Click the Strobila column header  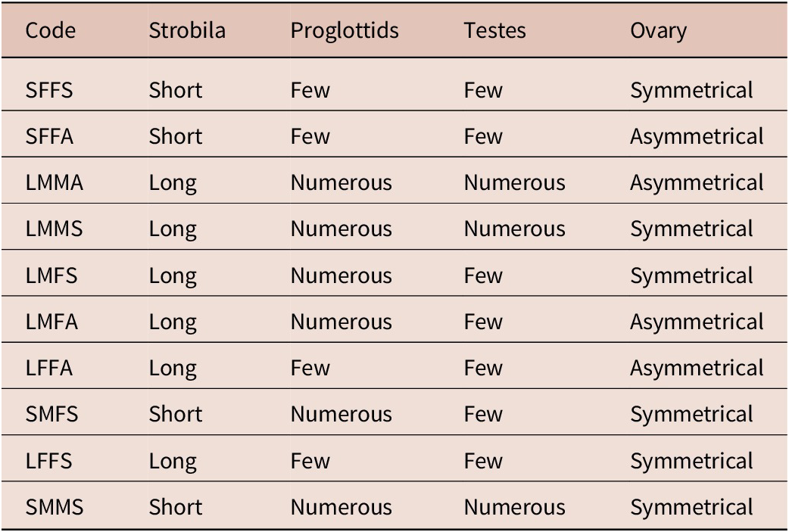187,31
